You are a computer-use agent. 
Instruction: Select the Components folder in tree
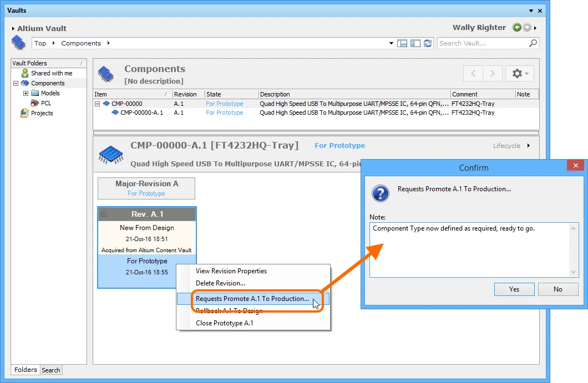[48, 83]
